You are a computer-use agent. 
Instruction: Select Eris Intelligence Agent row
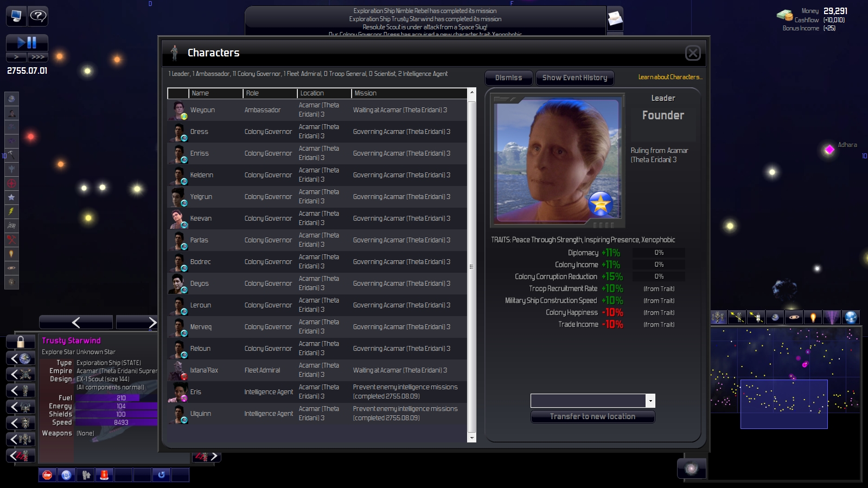[x=317, y=392]
